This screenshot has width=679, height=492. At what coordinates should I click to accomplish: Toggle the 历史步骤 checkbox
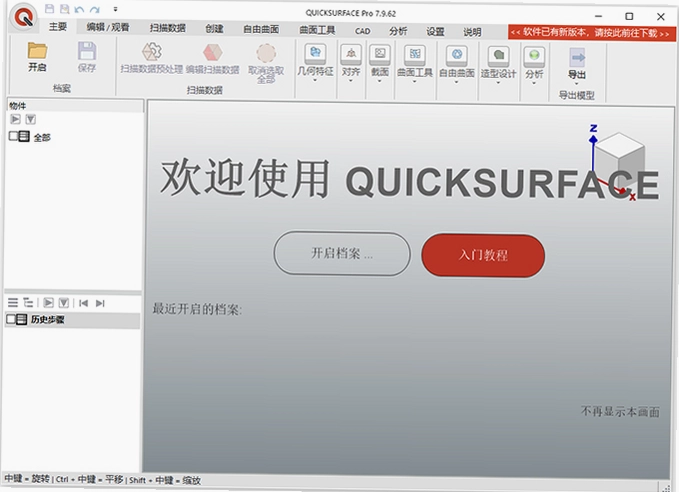click(11, 319)
